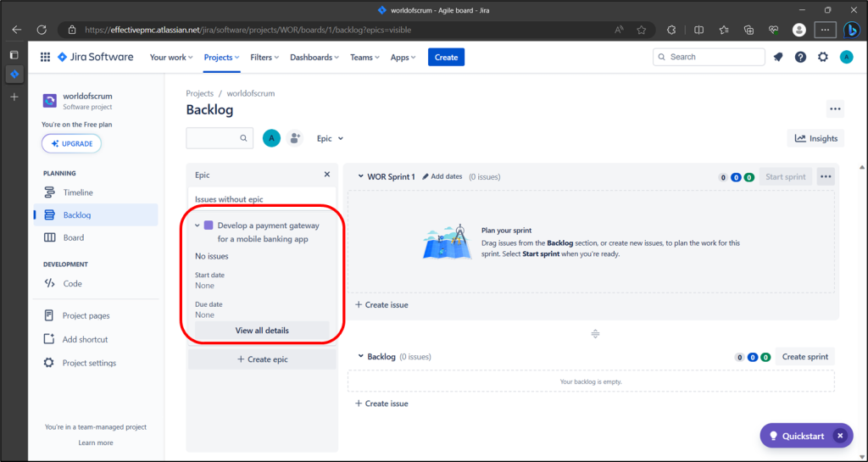
Task: Click Create issue under WOR Sprint 1
Action: tap(381, 305)
